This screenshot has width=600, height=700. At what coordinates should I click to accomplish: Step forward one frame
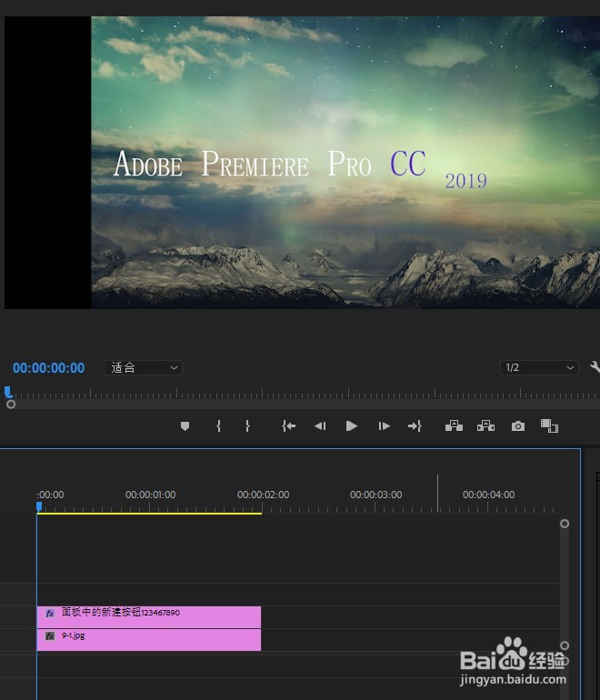click(384, 426)
